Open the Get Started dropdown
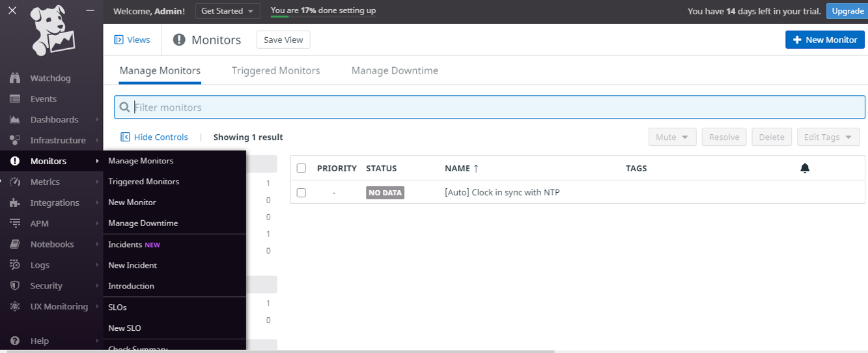 [227, 11]
